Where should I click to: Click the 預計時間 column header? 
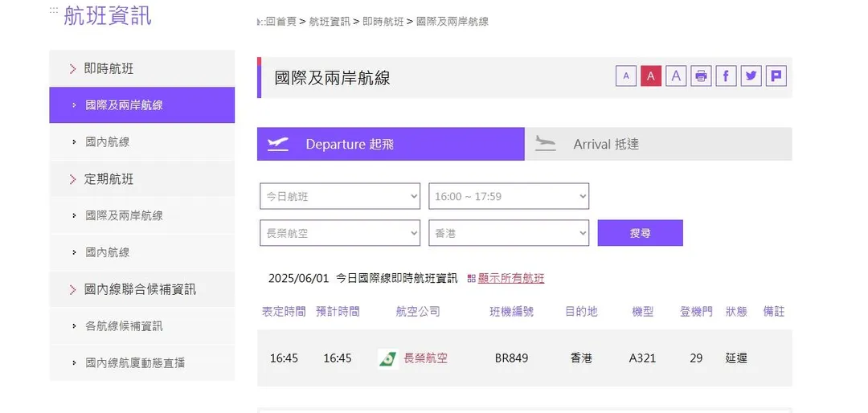tap(338, 312)
